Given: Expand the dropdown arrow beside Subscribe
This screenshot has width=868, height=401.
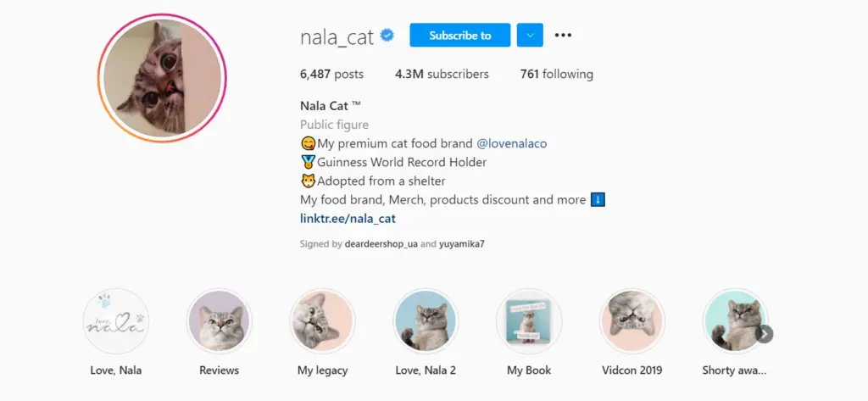Looking at the screenshot, I should point(529,35).
